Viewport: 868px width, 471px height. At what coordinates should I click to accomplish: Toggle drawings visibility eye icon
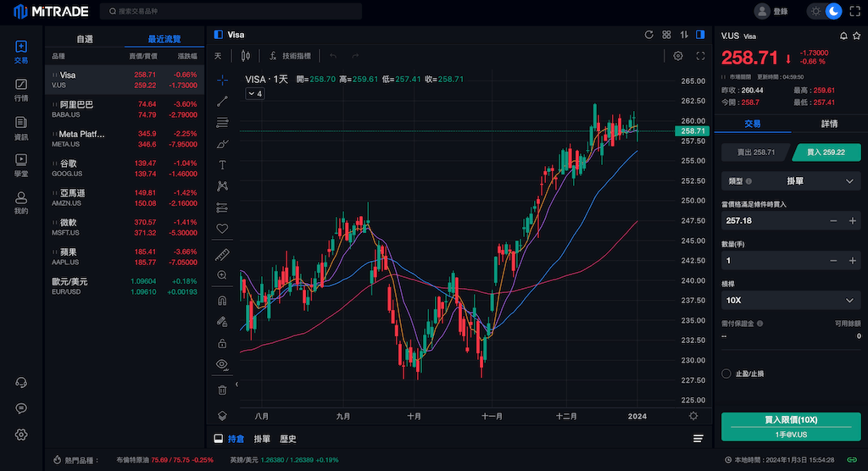click(x=222, y=364)
